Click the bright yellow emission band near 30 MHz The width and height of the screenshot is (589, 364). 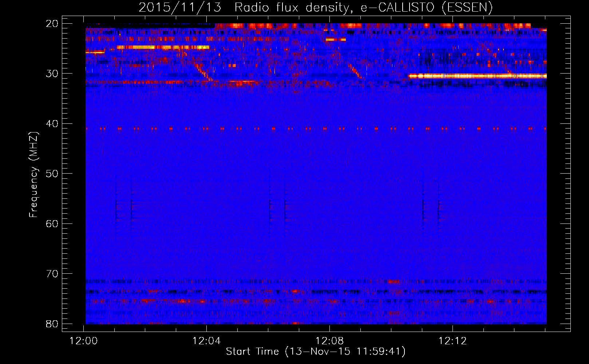(x=477, y=76)
